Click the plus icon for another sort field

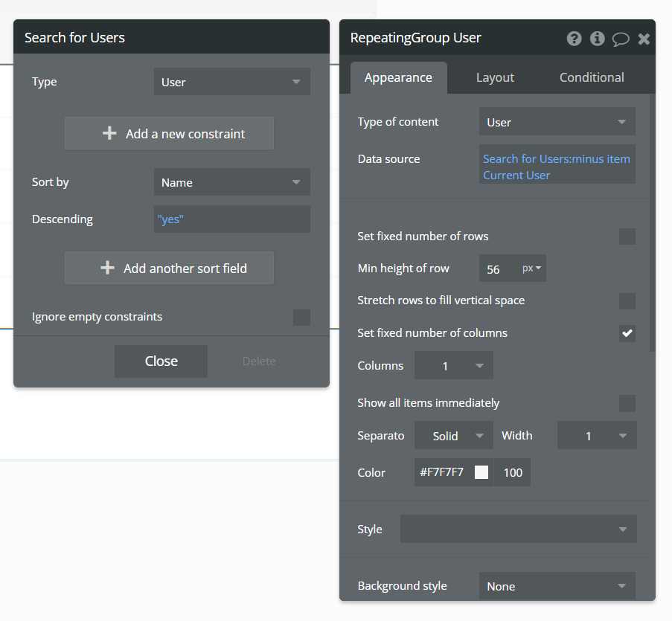[107, 268]
